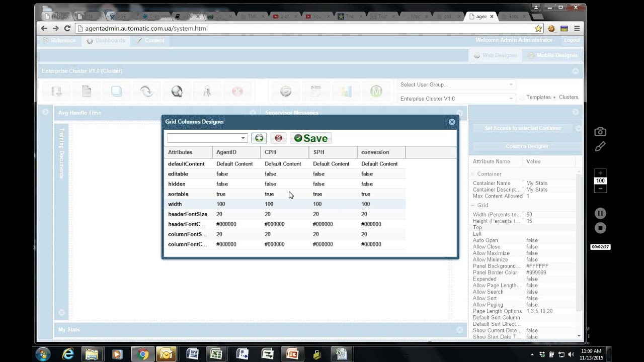
Task: Select SPH defaultContent cell
Action: pos(333,164)
